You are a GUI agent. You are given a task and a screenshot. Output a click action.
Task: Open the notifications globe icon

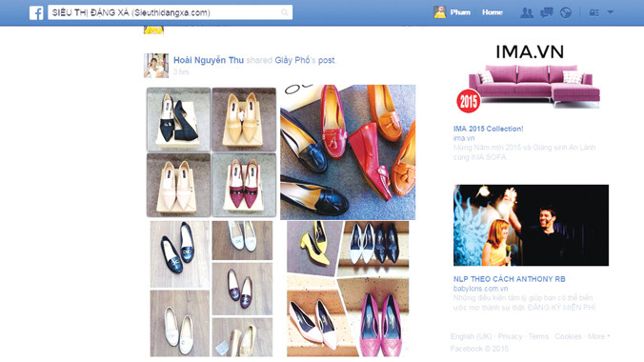tap(566, 12)
